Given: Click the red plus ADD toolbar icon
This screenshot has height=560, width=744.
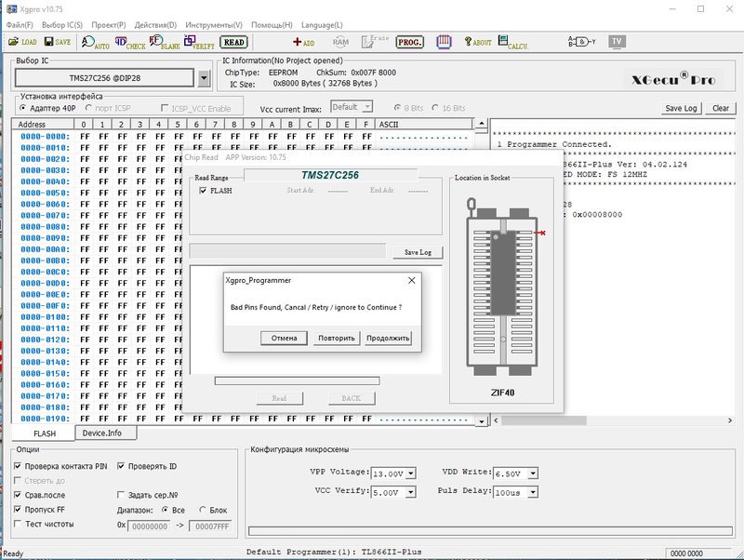Looking at the screenshot, I should [x=304, y=42].
